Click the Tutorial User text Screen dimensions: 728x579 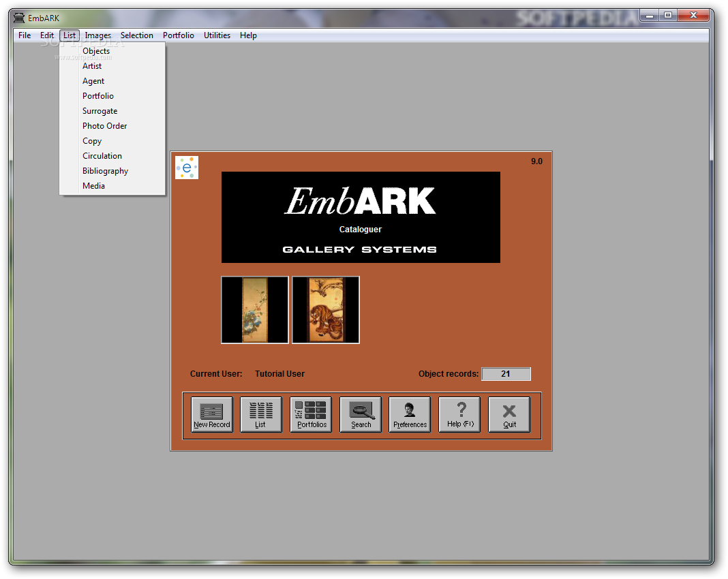[279, 374]
